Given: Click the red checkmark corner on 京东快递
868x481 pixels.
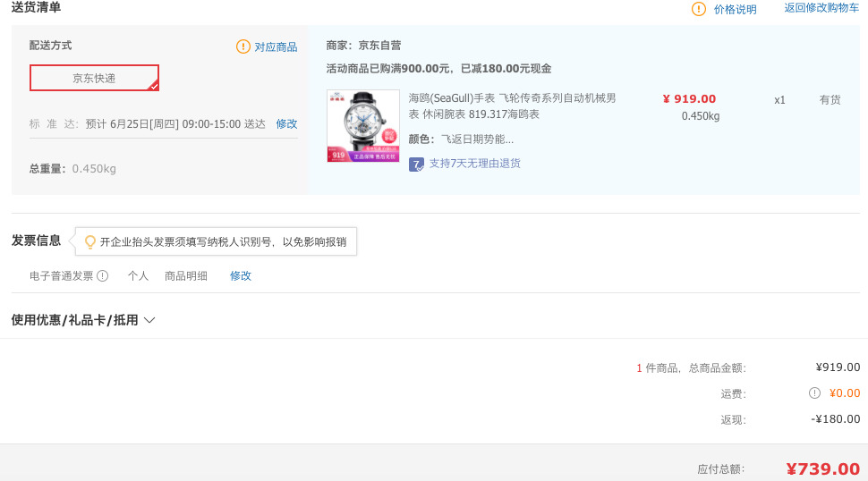Looking at the screenshot, I should pos(154,86).
